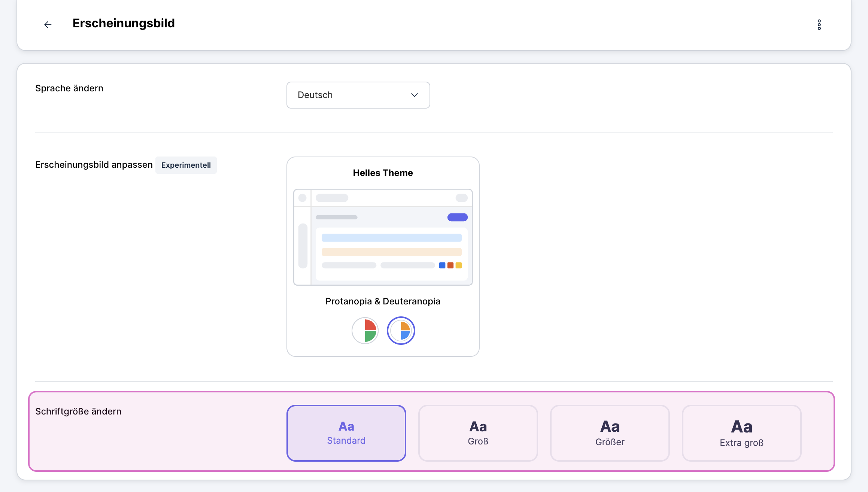Click the Erscheinungsbild page title

pos(124,23)
